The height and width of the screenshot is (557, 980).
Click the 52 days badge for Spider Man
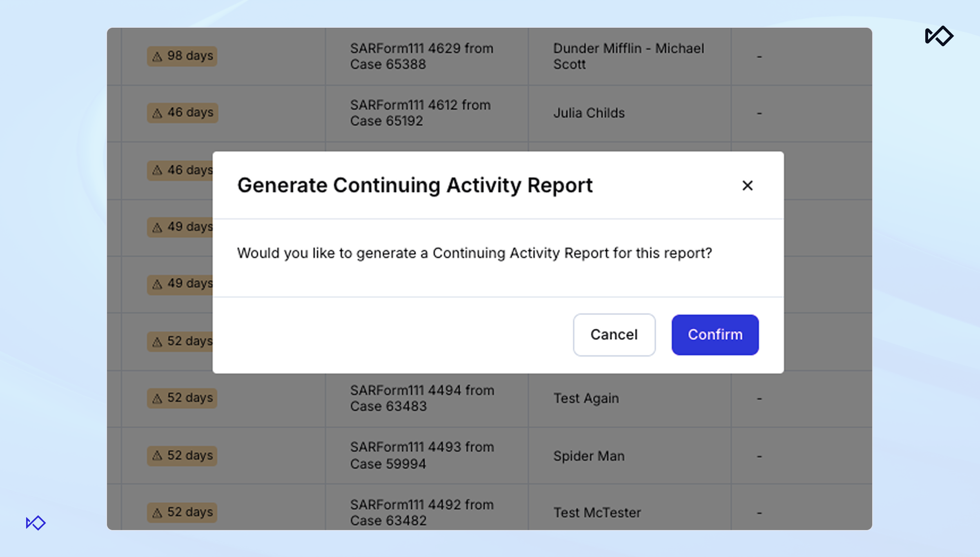click(182, 455)
